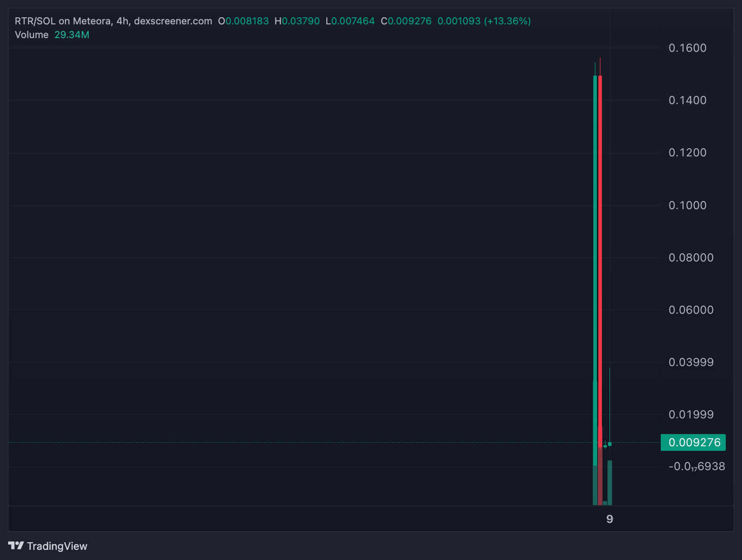Click the 0.03999 price axis label
Image resolution: width=742 pixels, height=560 pixels.
click(x=691, y=362)
